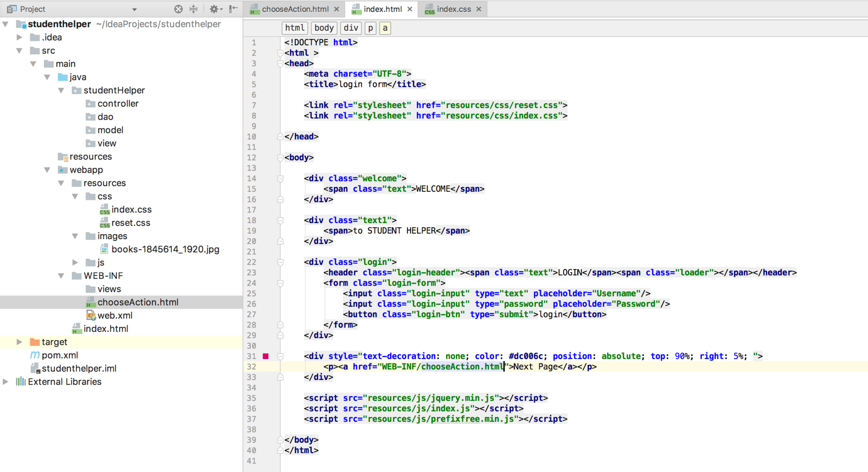
Task: Select chooseAction.html in project tree
Action: [x=138, y=302]
